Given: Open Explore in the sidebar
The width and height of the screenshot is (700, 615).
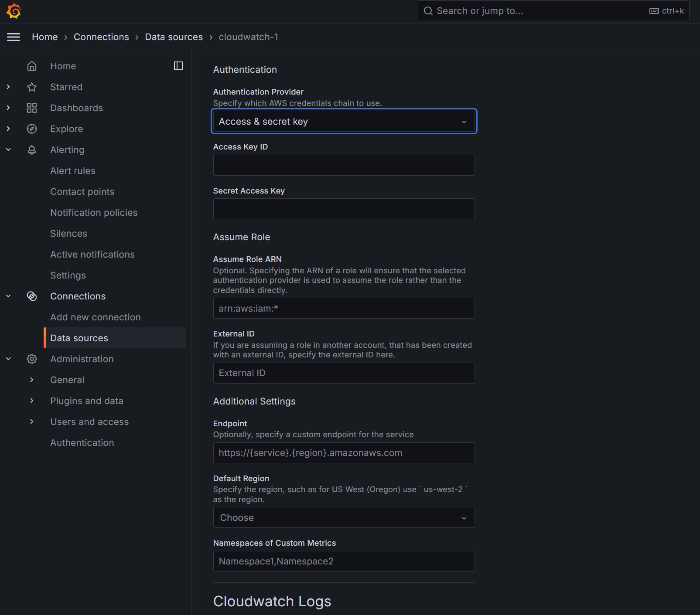Looking at the screenshot, I should (66, 129).
